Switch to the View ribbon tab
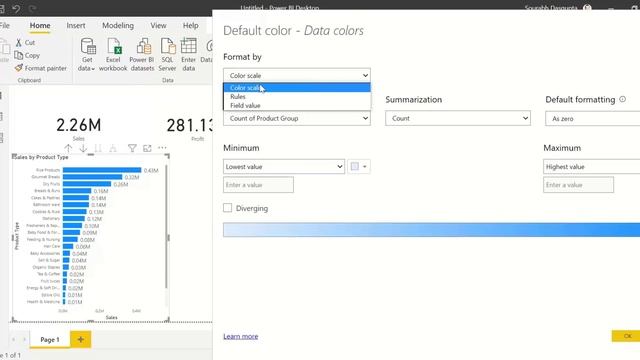The image size is (640, 360). 158,25
